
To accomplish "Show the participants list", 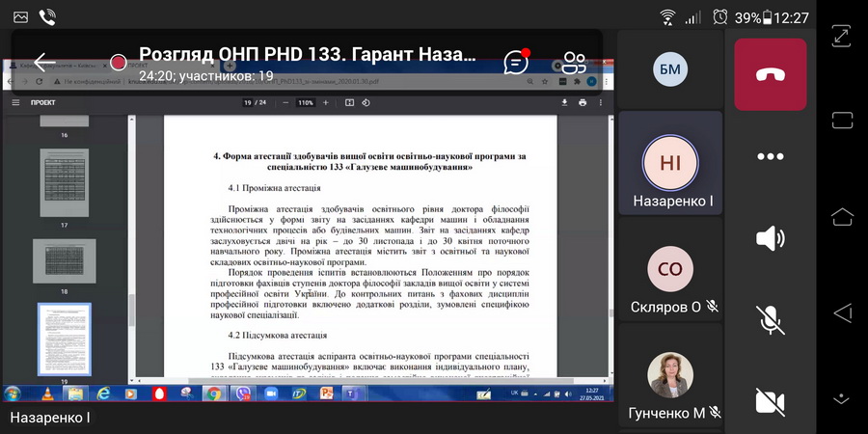I will pyautogui.click(x=575, y=63).
